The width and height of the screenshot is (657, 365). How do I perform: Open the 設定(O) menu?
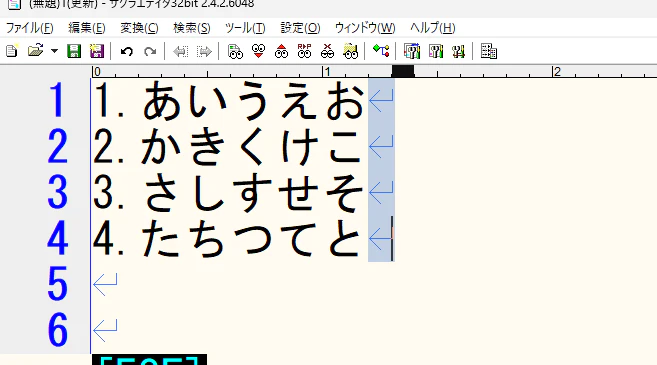pyautogui.click(x=300, y=28)
